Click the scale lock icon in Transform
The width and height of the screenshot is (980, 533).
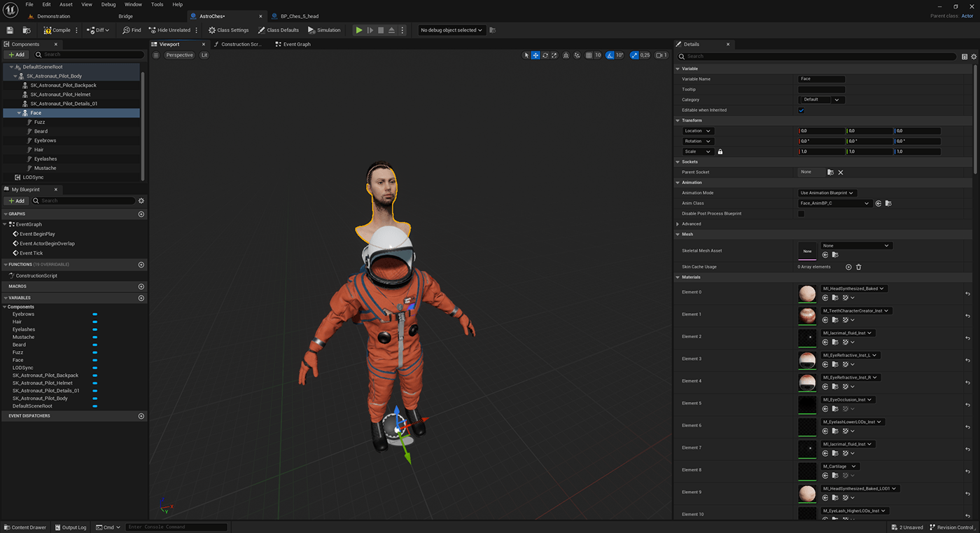[720, 151]
